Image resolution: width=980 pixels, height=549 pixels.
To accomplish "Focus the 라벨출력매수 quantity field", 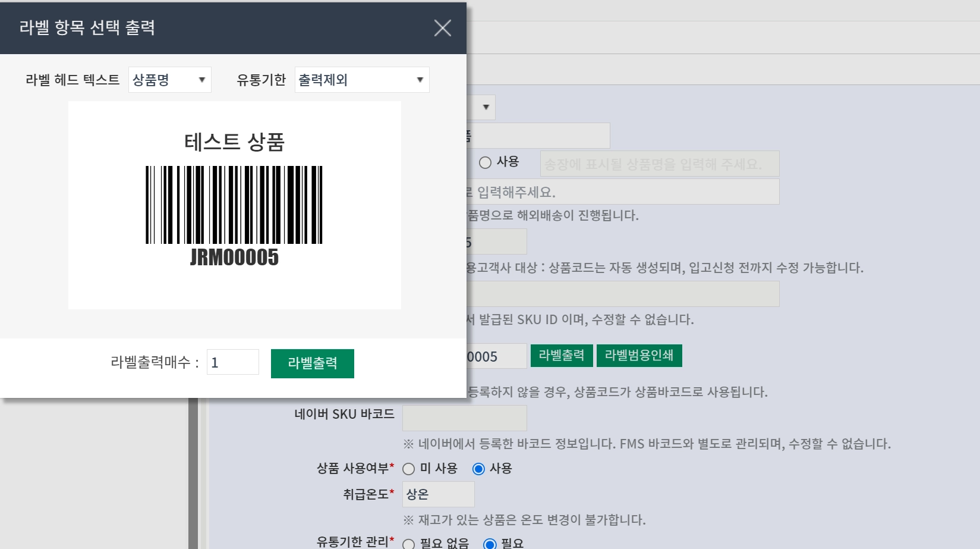I will pyautogui.click(x=233, y=362).
